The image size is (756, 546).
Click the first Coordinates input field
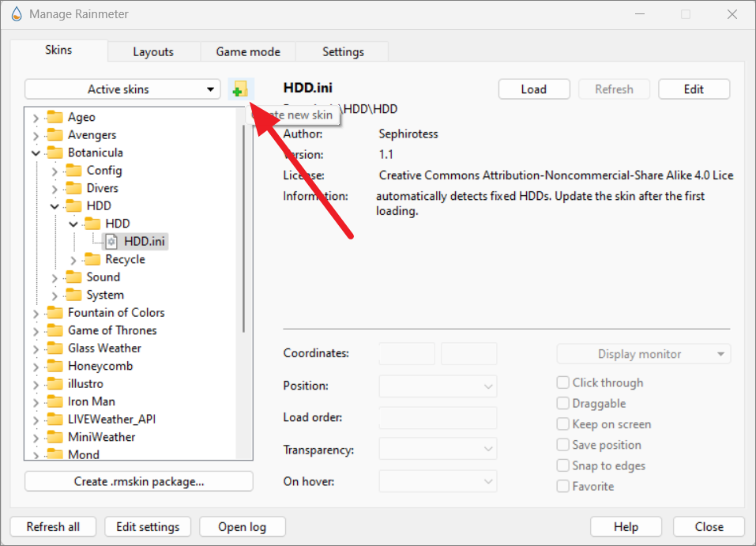pyautogui.click(x=407, y=353)
